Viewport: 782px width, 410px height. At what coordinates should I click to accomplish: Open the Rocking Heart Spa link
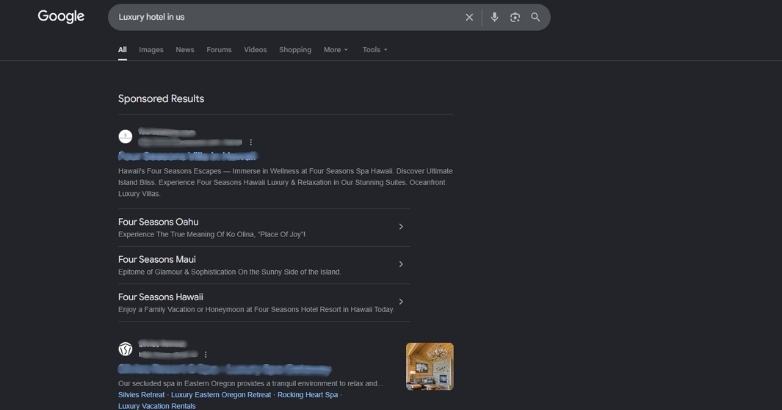coord(307,395)
